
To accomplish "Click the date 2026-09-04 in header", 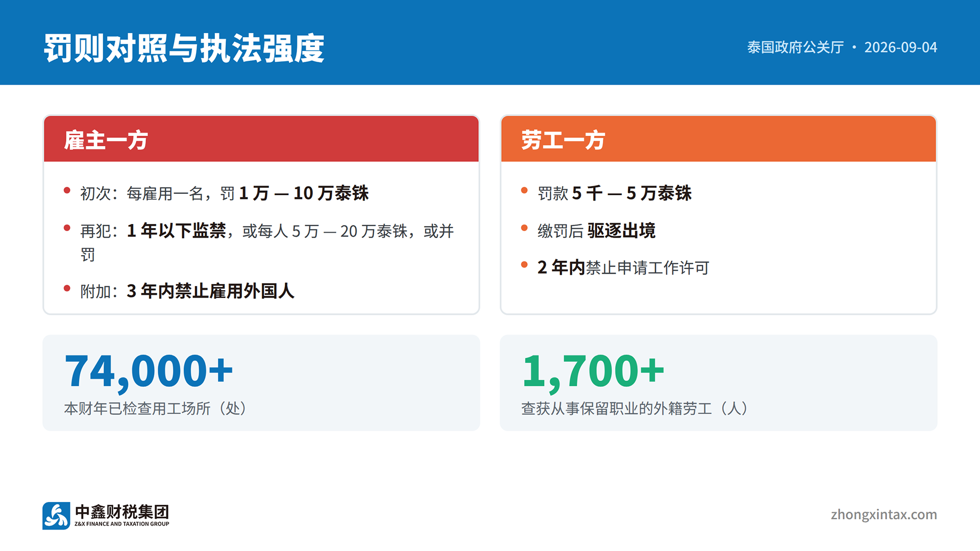I will 900,47.
